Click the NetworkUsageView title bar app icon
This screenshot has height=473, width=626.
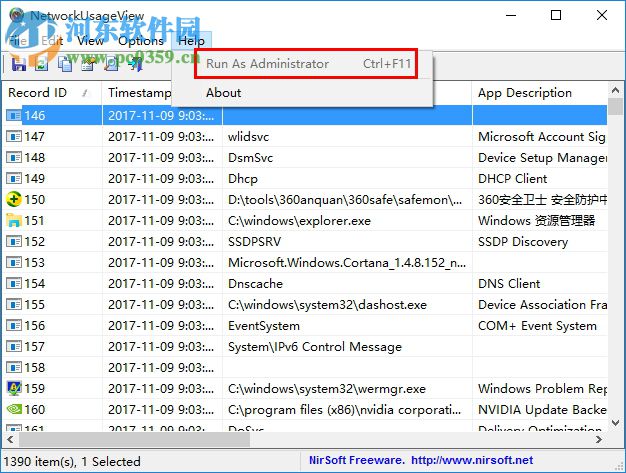(17, 16)
